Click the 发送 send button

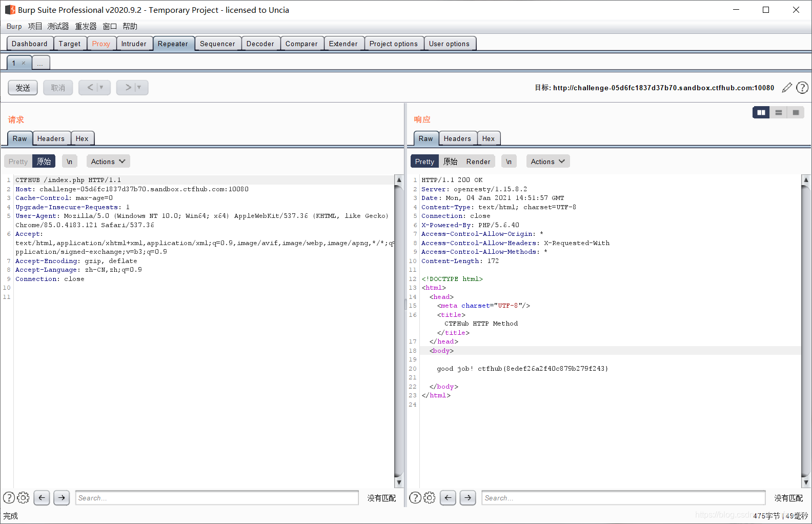(23, 88)
